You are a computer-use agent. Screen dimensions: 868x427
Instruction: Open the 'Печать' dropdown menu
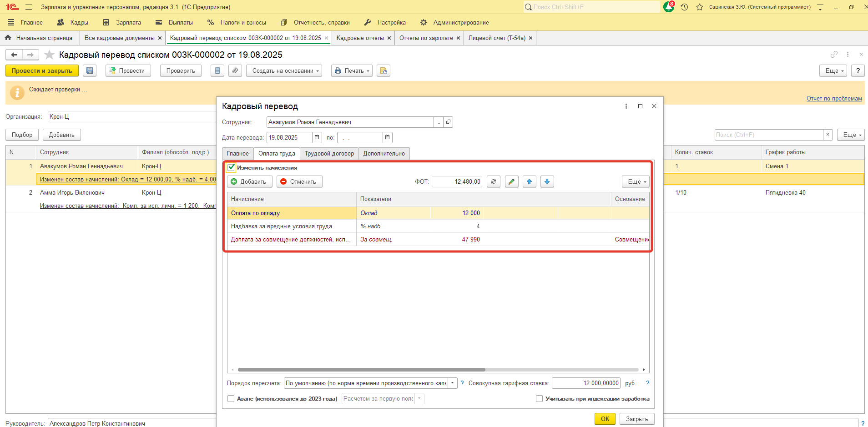[x=352, y=70]
